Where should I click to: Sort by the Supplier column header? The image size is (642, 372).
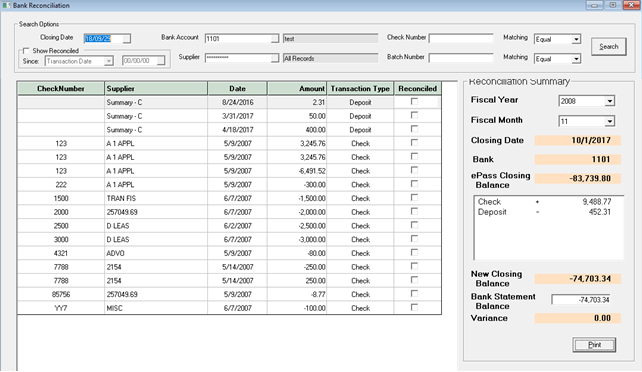point(156,88)
